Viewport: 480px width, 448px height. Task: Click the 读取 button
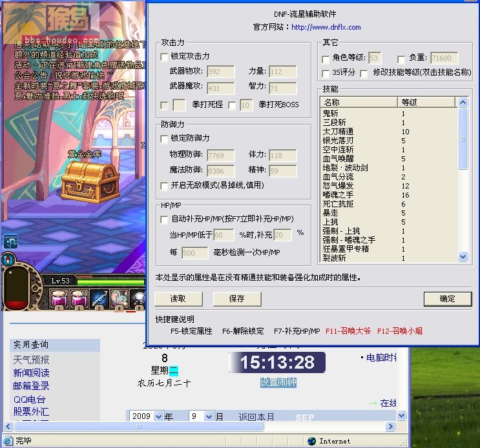178,299
